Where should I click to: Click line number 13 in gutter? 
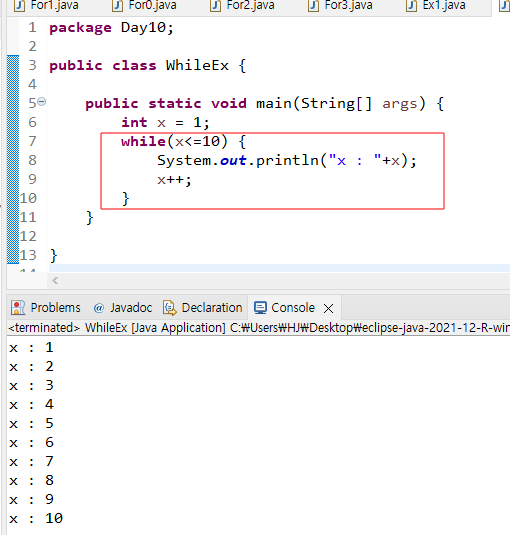pyautogui.click(x=28, y=255)
